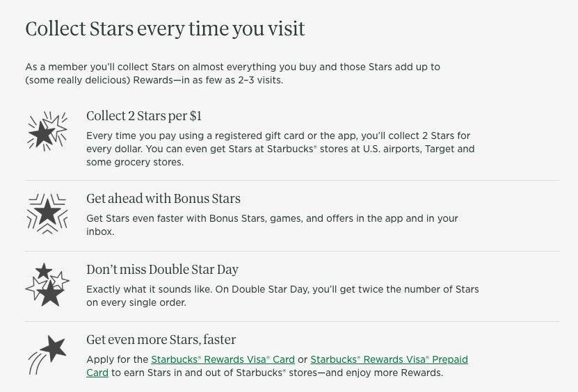578x392 pixels.
Task: Click the 'Collect 2 Stars per $1' heading
Action: [x=143, y=115]
